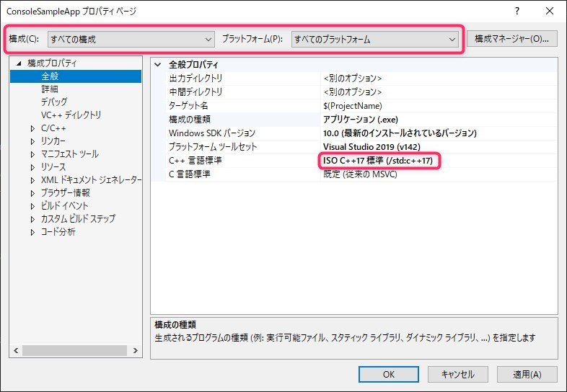This screenshot has width=567, height=392.
Task: Open the プラットフォーム(P) dropdown showing すべてのプラットフォーム
Action: point(374,39)
